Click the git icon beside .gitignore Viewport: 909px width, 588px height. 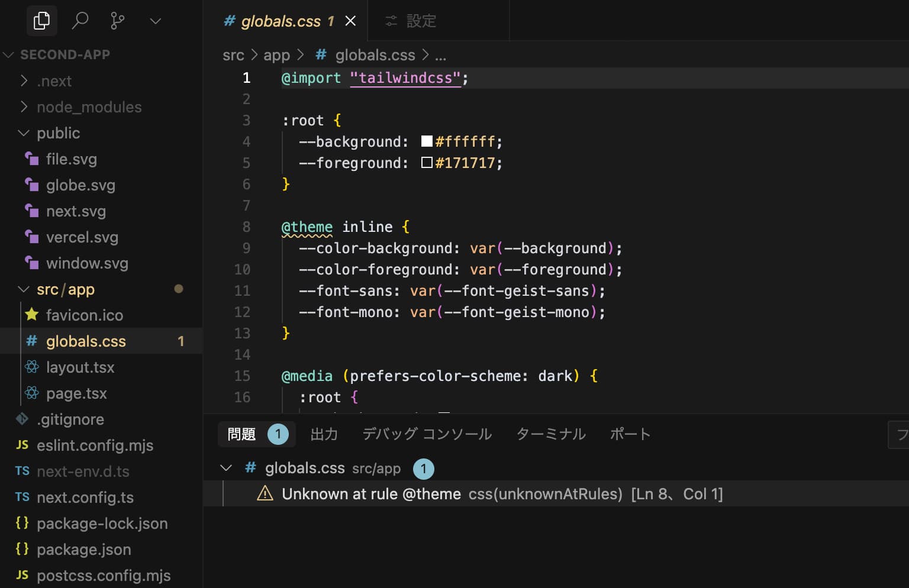pyautogui.click(x=22, y=419)
